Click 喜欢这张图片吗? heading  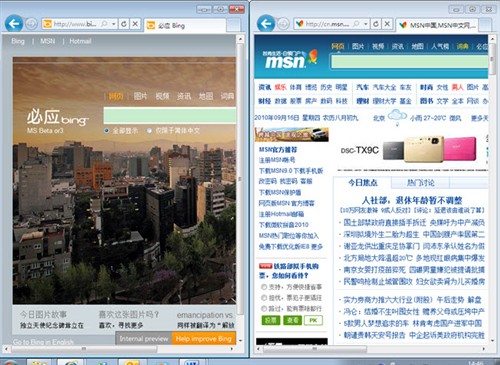pos(129,314)
